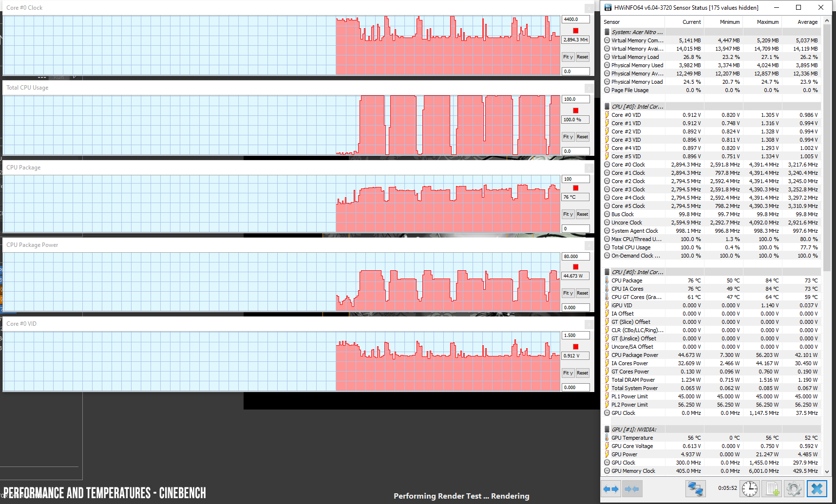Click Fit y in the Total CPU Usage graph

(568, 137)
